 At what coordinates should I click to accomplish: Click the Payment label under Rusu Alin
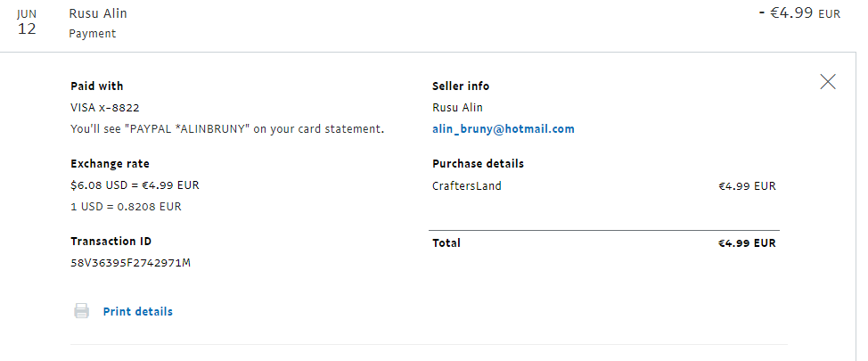92,34
